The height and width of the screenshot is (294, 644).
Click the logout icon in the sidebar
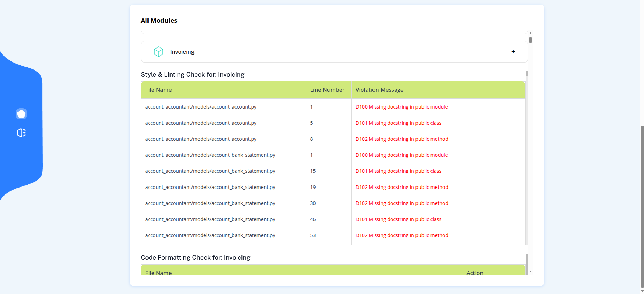(21, 133)
